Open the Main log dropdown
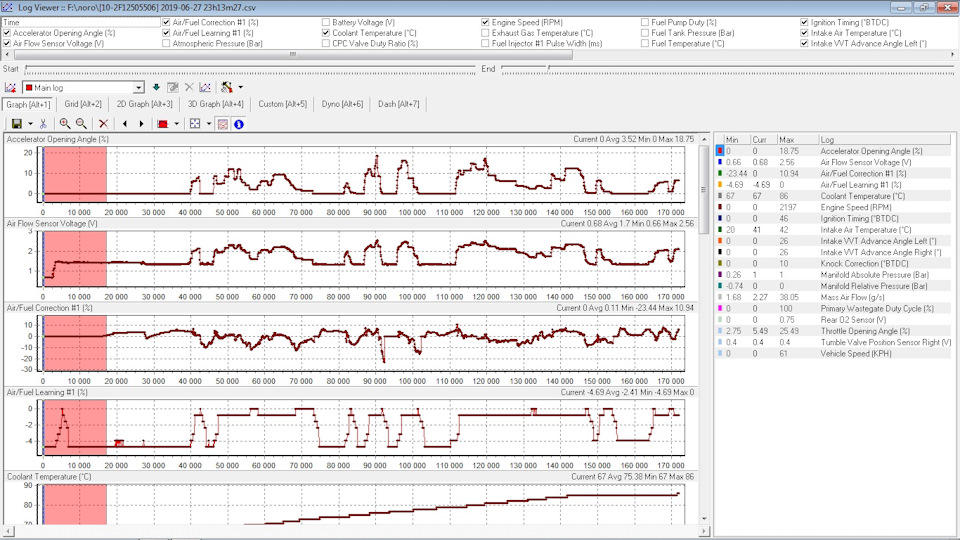Screen dimensions: 960x540 pos(138,88)
